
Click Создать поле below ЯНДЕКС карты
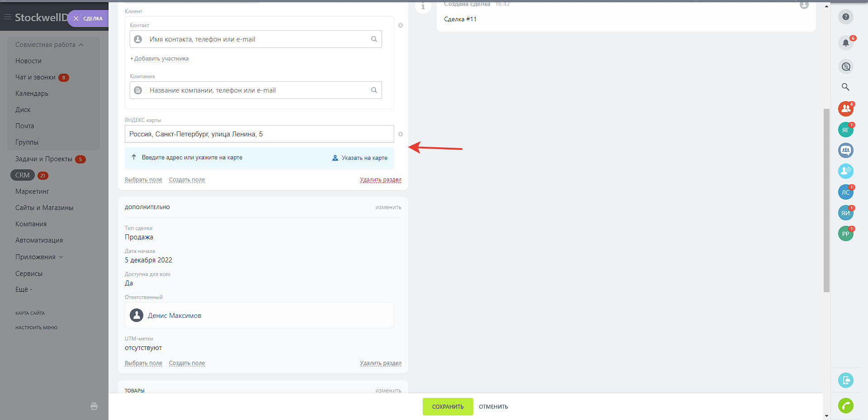click(187, 180)
